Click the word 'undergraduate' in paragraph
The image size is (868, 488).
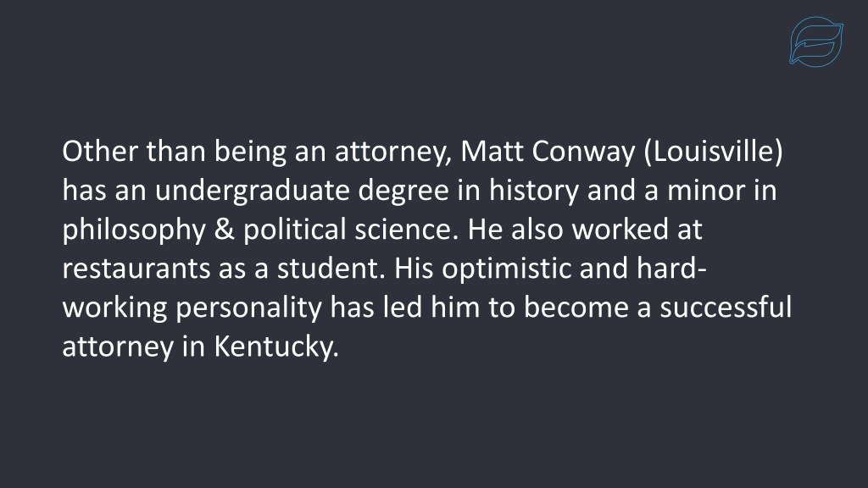(x=253, y=191)
